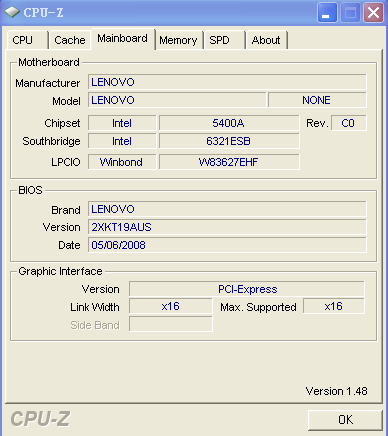
Task: Click the Version 1.48 text
Action: [x=336, y=391]
